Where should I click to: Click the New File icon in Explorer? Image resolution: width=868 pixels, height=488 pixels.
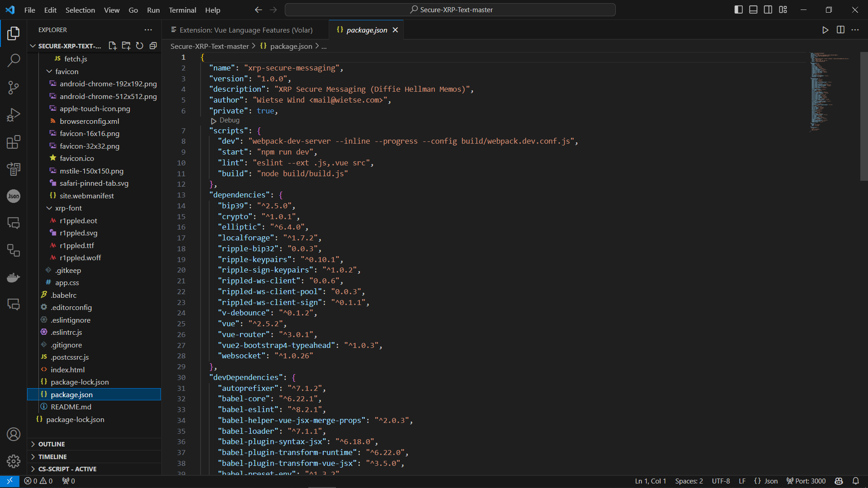(x=113, y=46)
